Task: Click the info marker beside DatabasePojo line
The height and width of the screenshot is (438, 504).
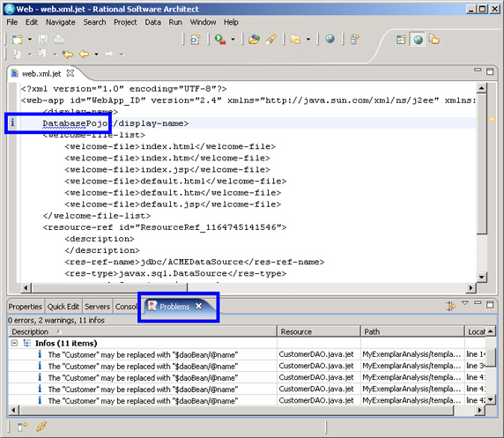Action: [x=12, y=122]
